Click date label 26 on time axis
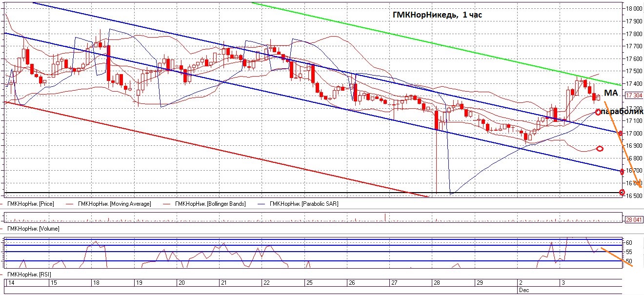This screenshot has width=644, height=295. click(352, 283)
